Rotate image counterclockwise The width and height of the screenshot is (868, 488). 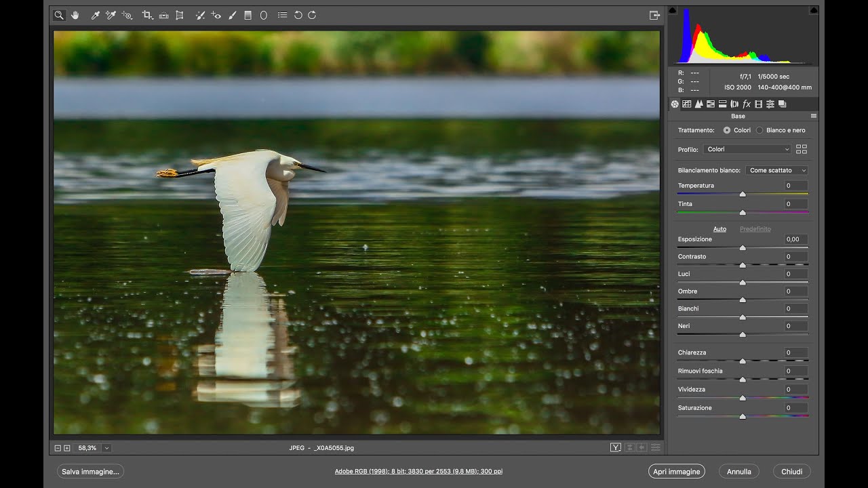[x=298, y=15]
